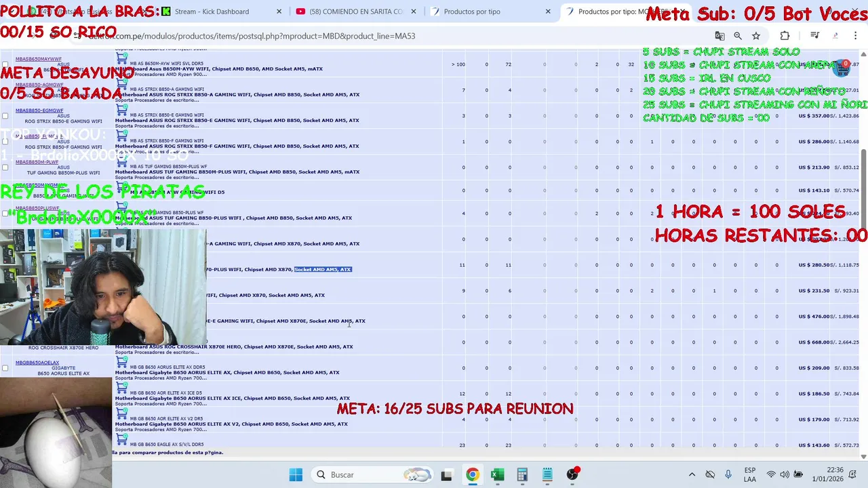Click the zoom magnifier icon in address bar
The height and width of the screenshot is (488, 868).
[738, 36]
